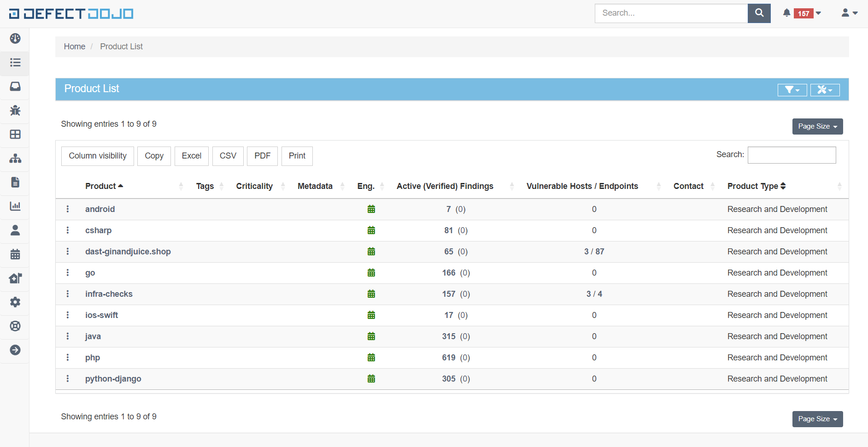Click the Column visibility button
The image size is (868, 447).
[98, 156]
